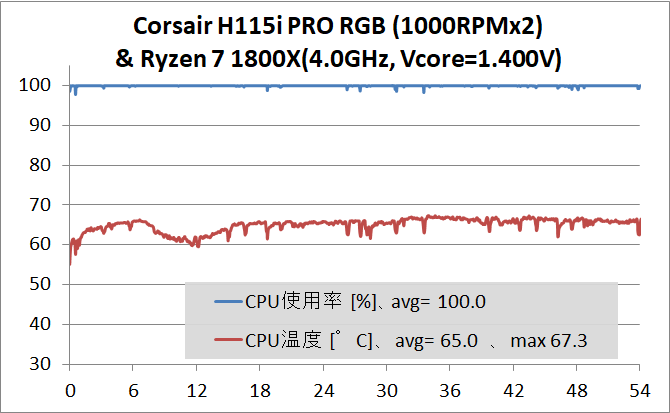Click the y-axis label '50'
Image resolution: width=670 pixels, height=413 pixels.
[40, 284]
